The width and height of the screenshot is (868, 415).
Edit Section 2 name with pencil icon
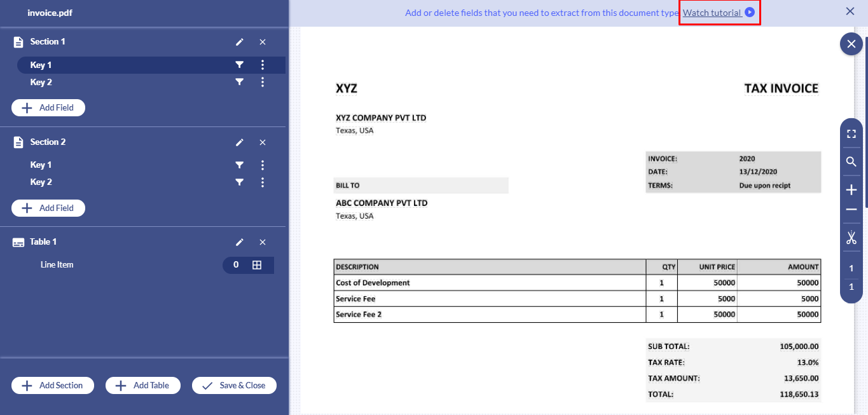click(x=239, y=142)
